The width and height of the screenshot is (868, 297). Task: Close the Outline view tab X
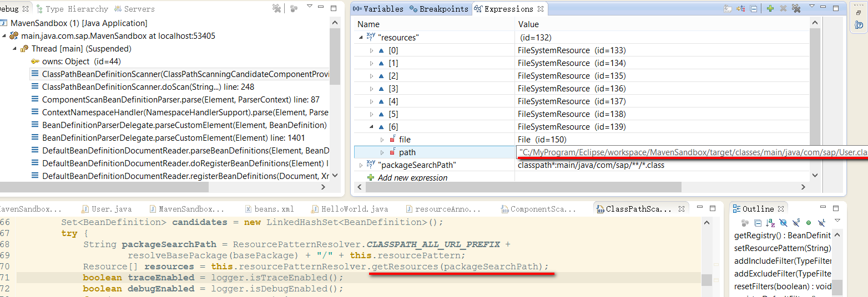tap(780, 209)
